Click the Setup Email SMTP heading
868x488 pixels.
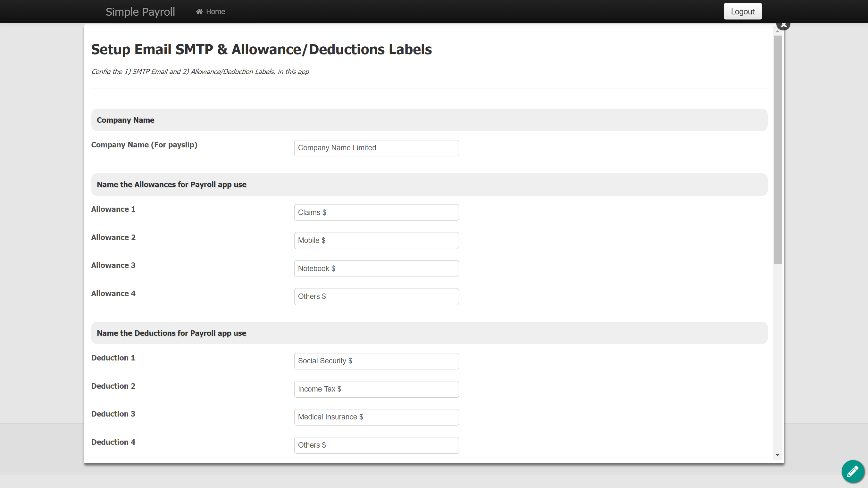pyautogui.click(x=262, y=50)
